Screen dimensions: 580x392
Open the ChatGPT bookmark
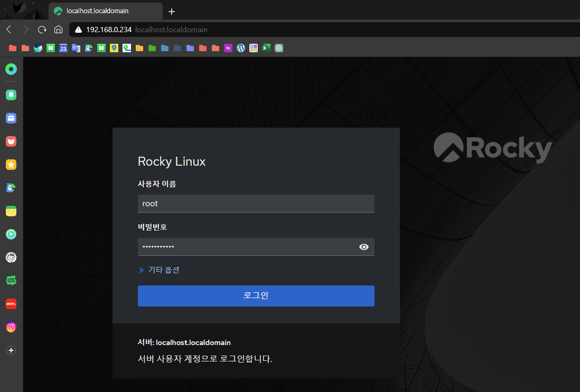(x=279, y=48)
